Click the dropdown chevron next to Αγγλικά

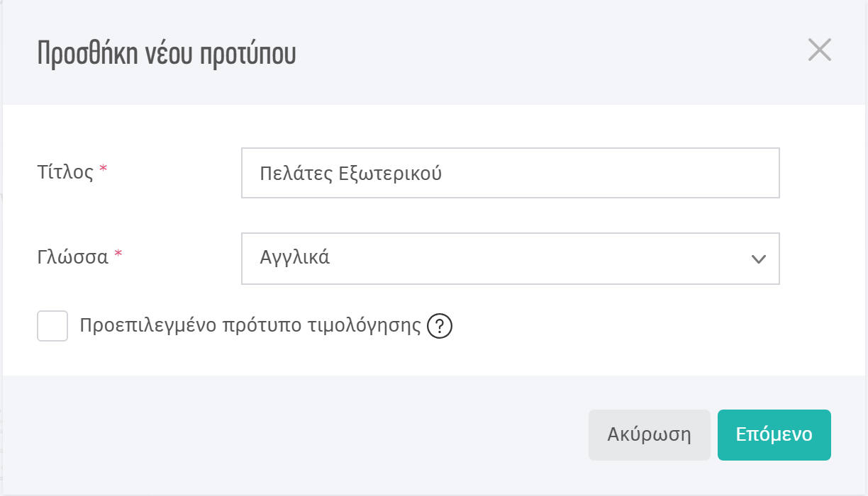(759, 259)
